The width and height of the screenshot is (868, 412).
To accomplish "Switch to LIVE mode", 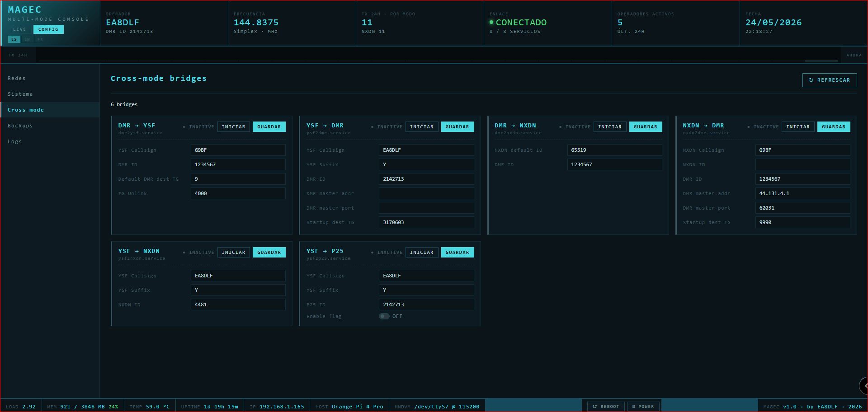I will (x=20, y=29).
